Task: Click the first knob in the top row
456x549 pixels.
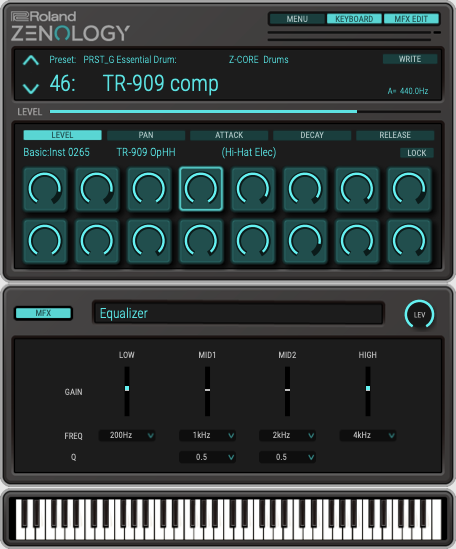Action: click(45, 189)
